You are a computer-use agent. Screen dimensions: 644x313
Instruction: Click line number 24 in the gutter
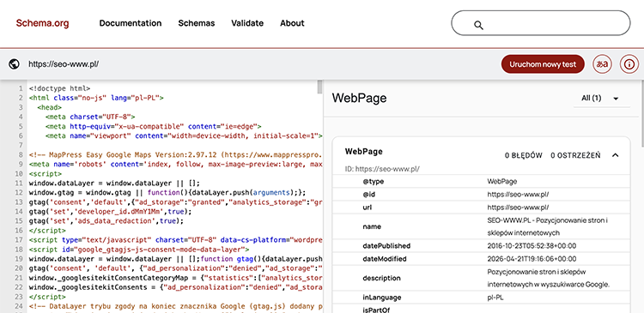19,306
